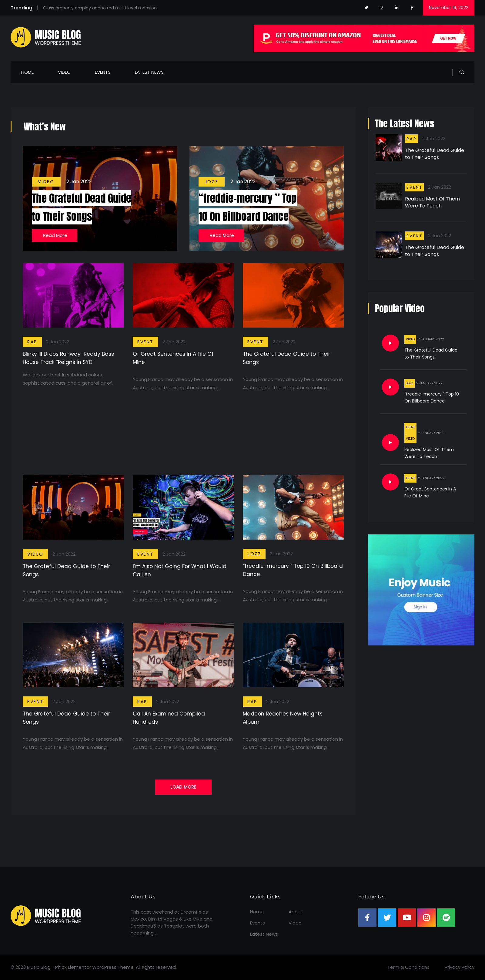Screen dimensions: 485x980
Task: Open the LATEST NEWS menu item
Action: point(149,72)
